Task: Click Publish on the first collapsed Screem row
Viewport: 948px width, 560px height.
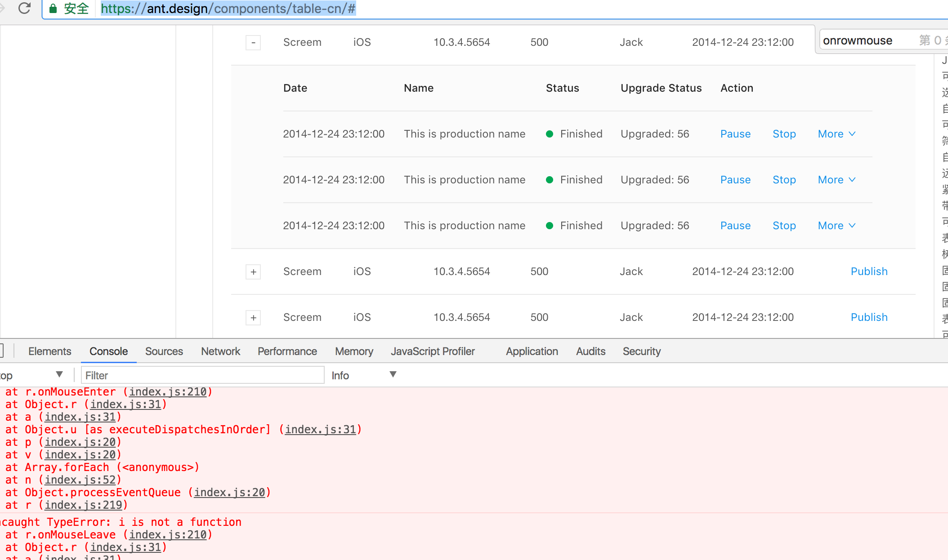Action: tap(869, 271)
